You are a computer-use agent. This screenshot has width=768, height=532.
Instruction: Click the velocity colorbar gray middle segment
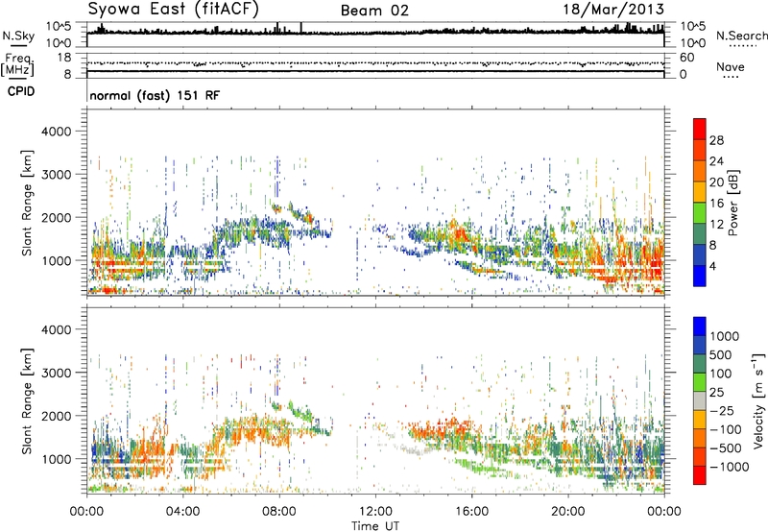tap(700, 400)
